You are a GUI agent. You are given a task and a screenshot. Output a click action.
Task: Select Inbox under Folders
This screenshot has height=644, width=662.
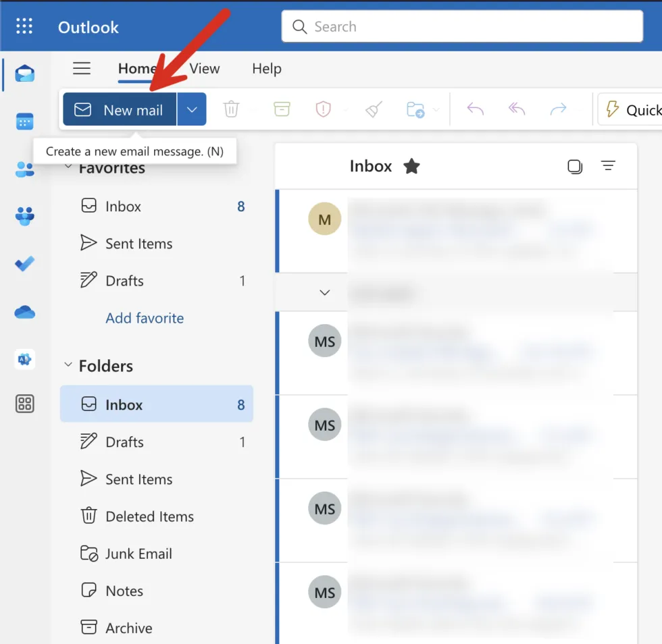[157, 404]
